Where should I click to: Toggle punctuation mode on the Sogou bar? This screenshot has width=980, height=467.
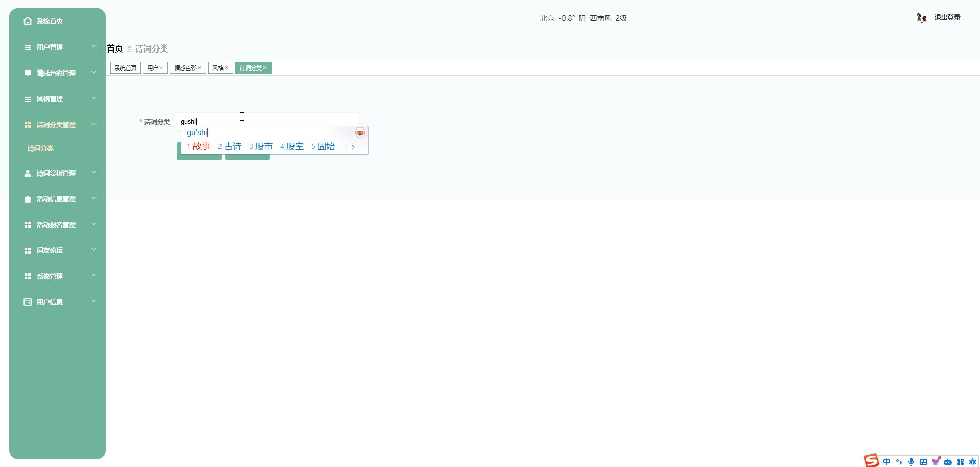coord(899,462)
